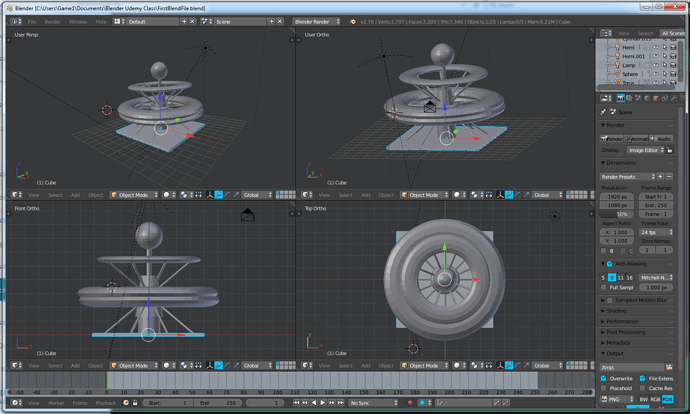Uncheck the Overwrite checkbox

coord(604,378)
